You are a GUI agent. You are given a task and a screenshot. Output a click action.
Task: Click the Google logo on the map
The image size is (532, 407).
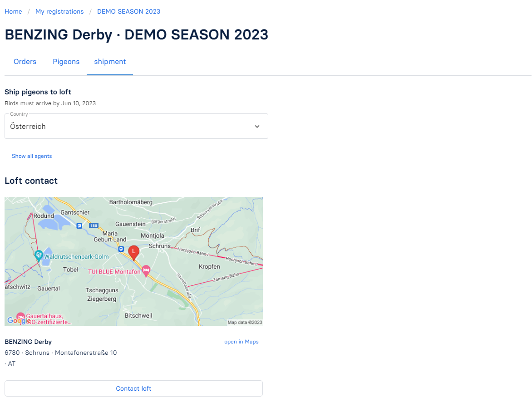pyautogui.click(x=19, y=320)
